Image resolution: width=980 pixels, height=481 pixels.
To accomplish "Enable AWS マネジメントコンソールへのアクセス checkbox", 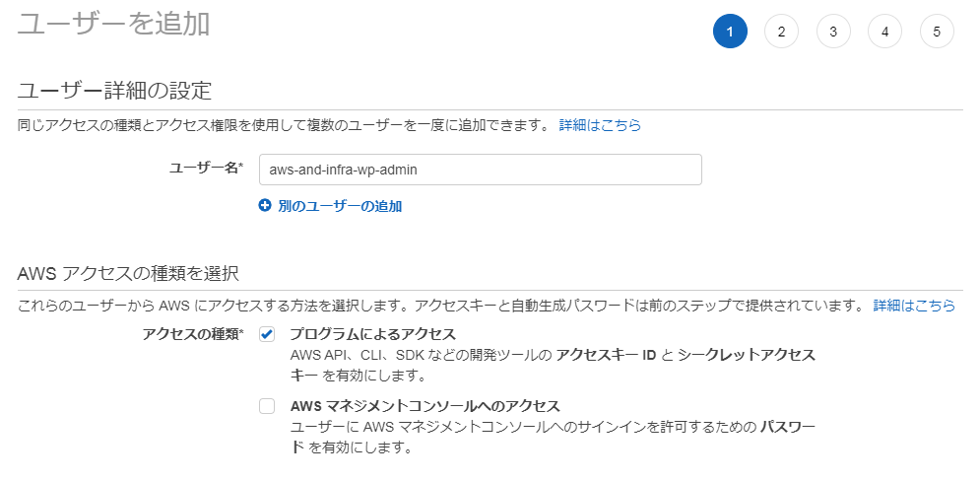I will pos(267,406).
